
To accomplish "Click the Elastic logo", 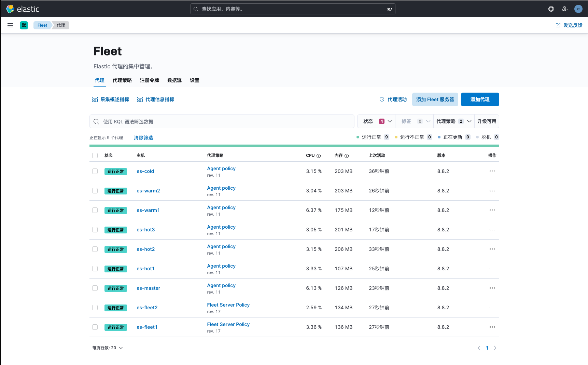I will tap(23, 9).
